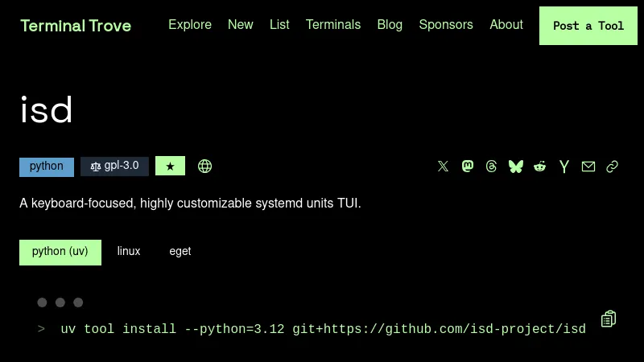Share isd on Reddit
Screen dimensions: 644x362
click(540, 167)
